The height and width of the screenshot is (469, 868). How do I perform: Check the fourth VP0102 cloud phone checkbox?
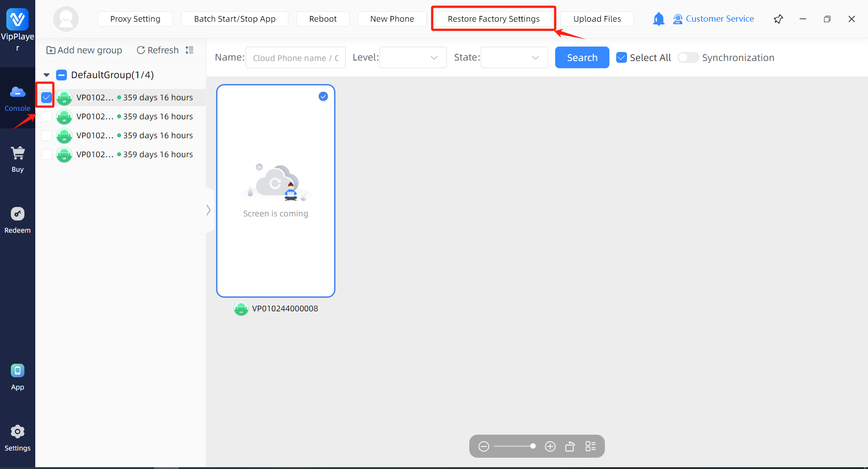click(x=47, y=155)
